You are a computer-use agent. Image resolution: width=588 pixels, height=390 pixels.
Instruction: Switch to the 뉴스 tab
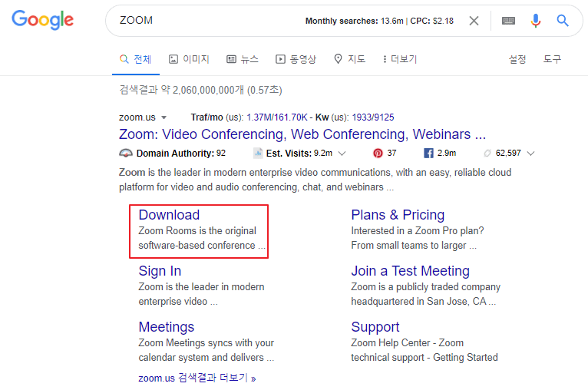point(243,59)
